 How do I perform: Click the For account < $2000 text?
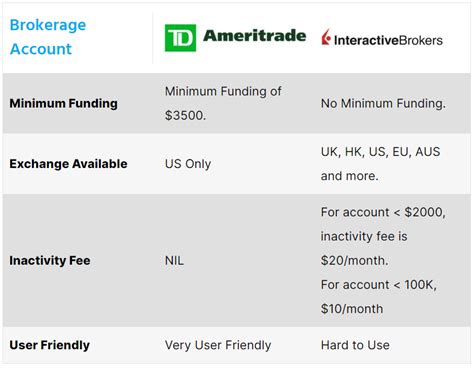(x=383, y=212)
